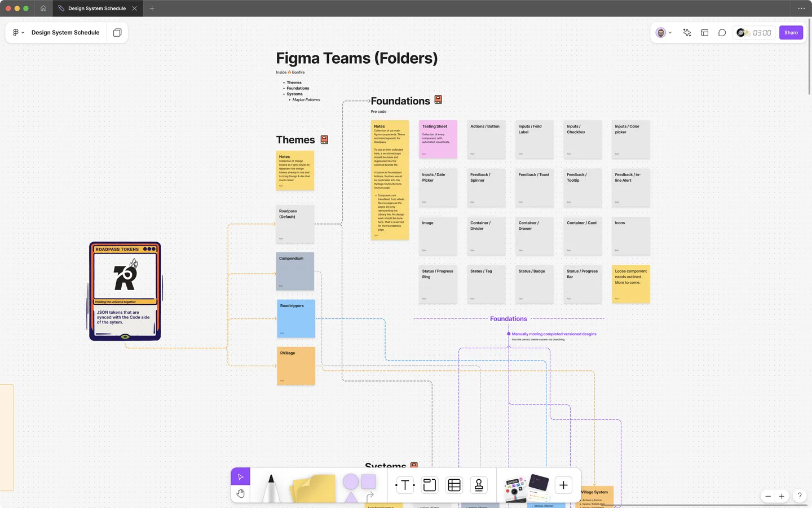The image size is (812, 508).
Task: Open the templates layout panel
Action: (x=704, y=33)
